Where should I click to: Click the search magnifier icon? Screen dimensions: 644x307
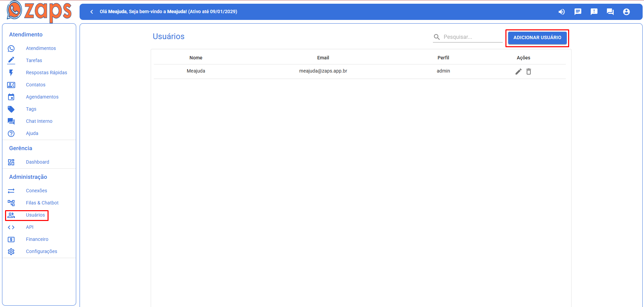tap(437, 37)
